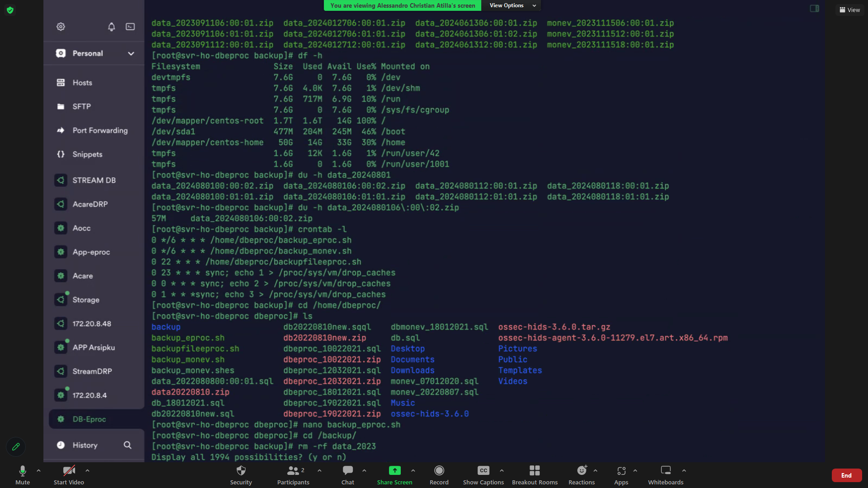Click the Share Screen button
This screenshot has width=868, height=488.
point(394,475)
